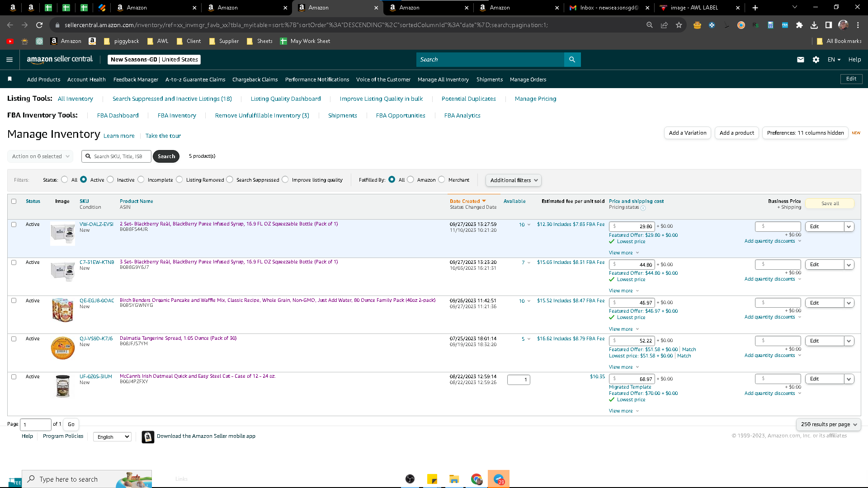Switch to the image - AWL LABEL tab
Screen dimensions: 868x488
tap(700, 8)
